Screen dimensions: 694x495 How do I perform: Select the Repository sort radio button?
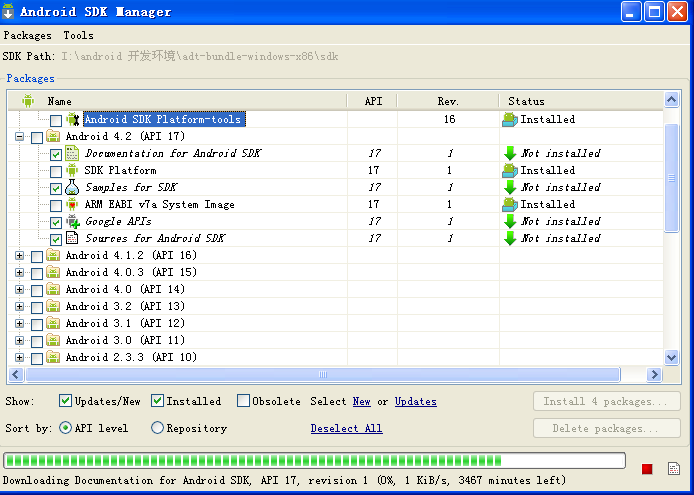tap(157, 428)
